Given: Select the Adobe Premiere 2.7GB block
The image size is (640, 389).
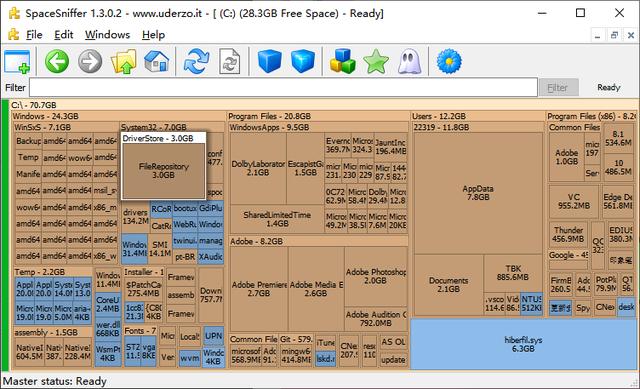Looking at the screenshot, I should click(259, 289).
